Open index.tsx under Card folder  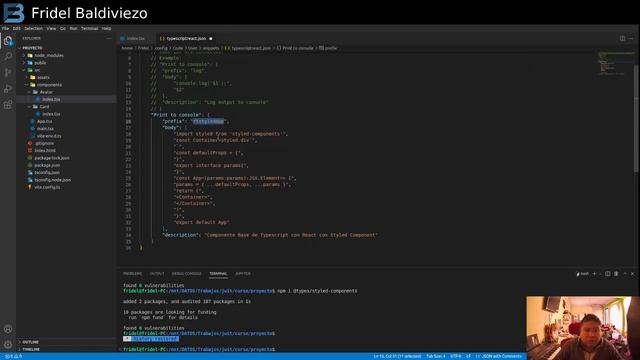[x=67, y=114]
